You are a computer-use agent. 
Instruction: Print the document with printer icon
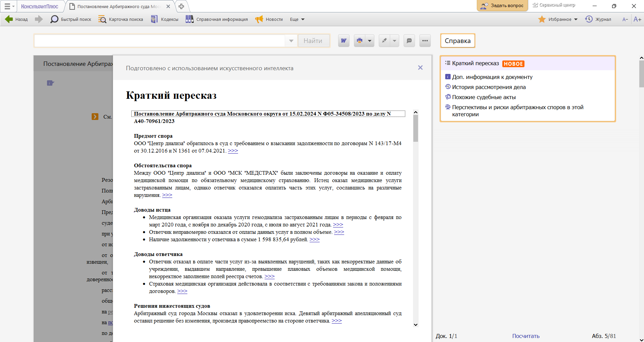[x=360, y=41]
